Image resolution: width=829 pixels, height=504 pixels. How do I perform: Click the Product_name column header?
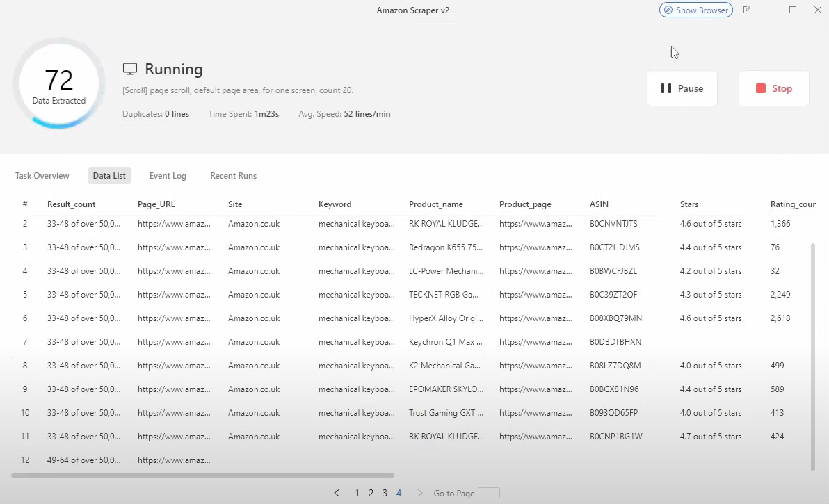tap(435, 204)
